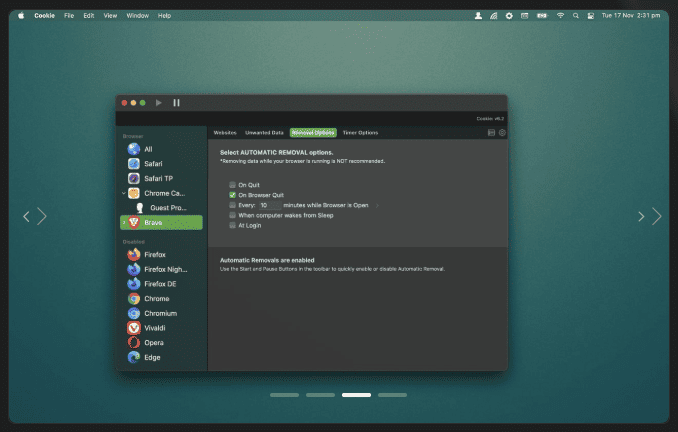Select the 'All' browser row label
The height and width of the screenshot is (432, 678).
[x=148, y=149]
